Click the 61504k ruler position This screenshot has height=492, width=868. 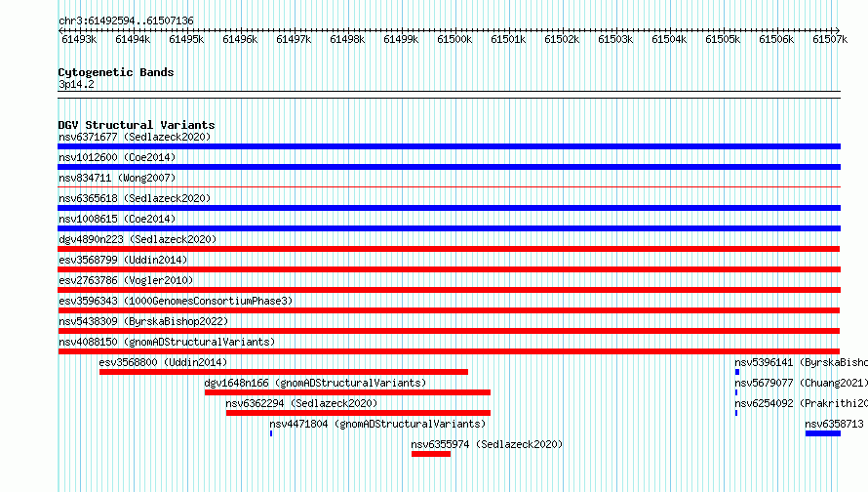pyautogui.click(x=669, y=39)
